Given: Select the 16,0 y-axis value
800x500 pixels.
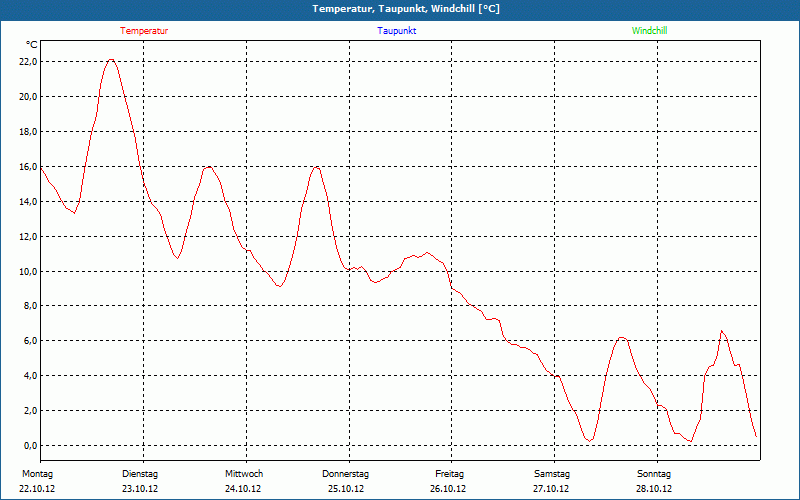Looking at the screenshot, I should [28, 166].
